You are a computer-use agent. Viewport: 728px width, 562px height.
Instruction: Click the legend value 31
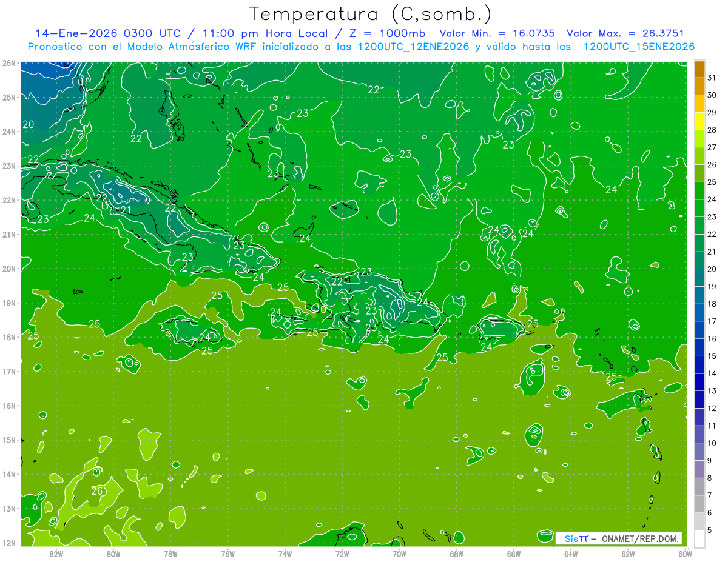[x=712, y=78]
